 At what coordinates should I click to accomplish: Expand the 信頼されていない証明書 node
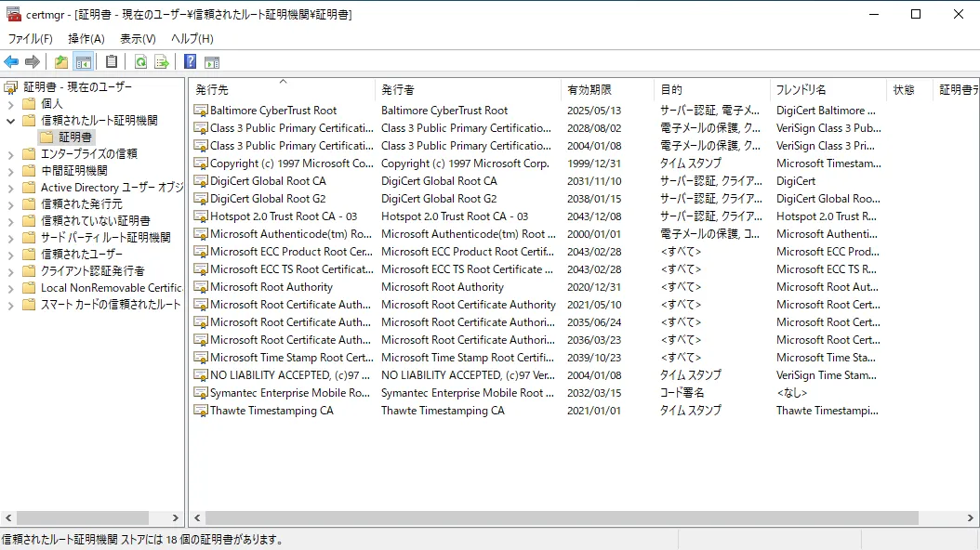[x=10, y=221]
